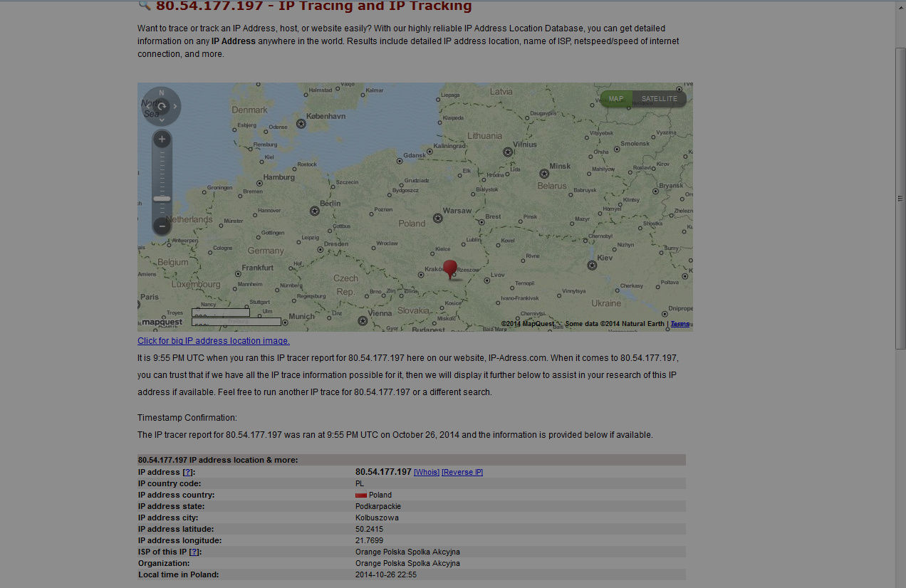This screenshot has width=906, height=588.
Task: Click the Poland flag icon in the country row
Action: pyautogui.click(x=361, y=495)
